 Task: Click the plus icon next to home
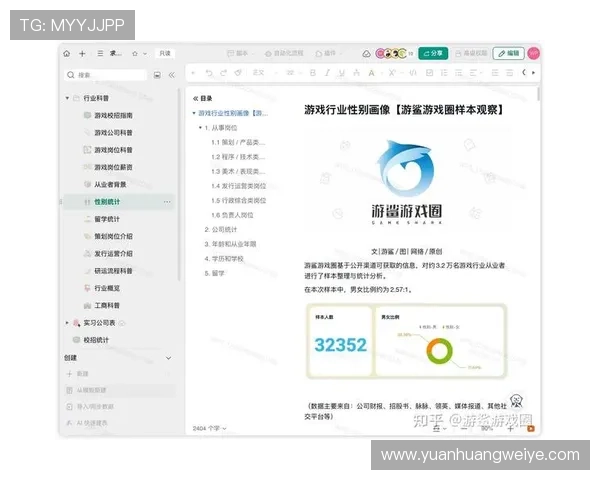click(x=82, y=54)
